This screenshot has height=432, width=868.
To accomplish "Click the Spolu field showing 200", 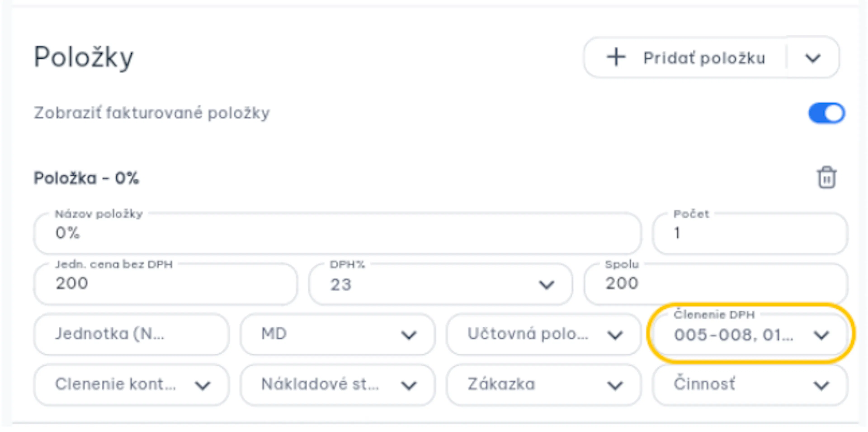I will pyautogui.click(x=716, y=284).
